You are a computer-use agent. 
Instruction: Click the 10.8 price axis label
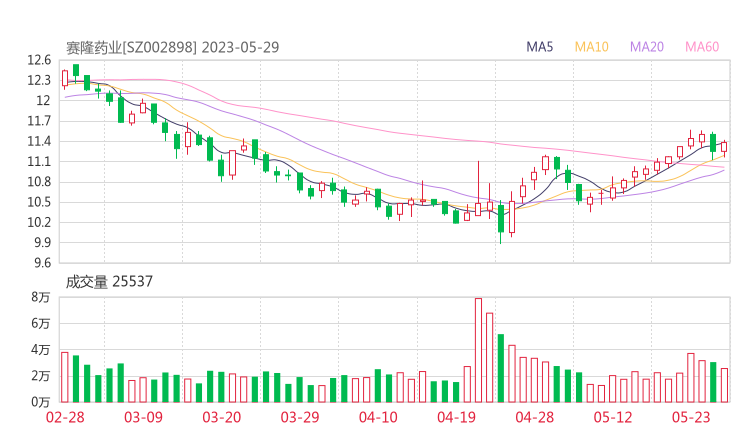[x=39, y=182]
